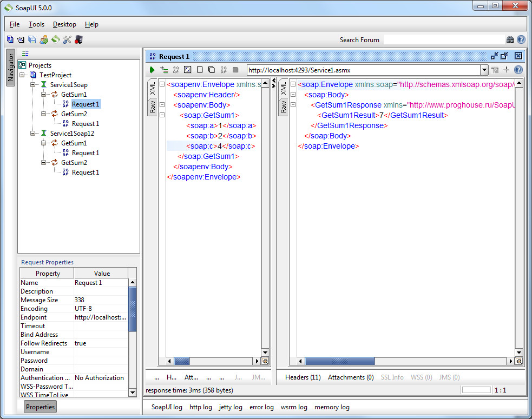Viewport: 532px width, 419px height.
Task: Import an existing project
Action: point(21,39)
